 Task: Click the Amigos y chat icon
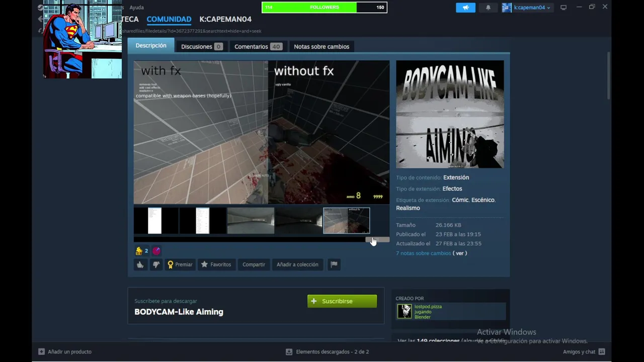coord(602,352)
